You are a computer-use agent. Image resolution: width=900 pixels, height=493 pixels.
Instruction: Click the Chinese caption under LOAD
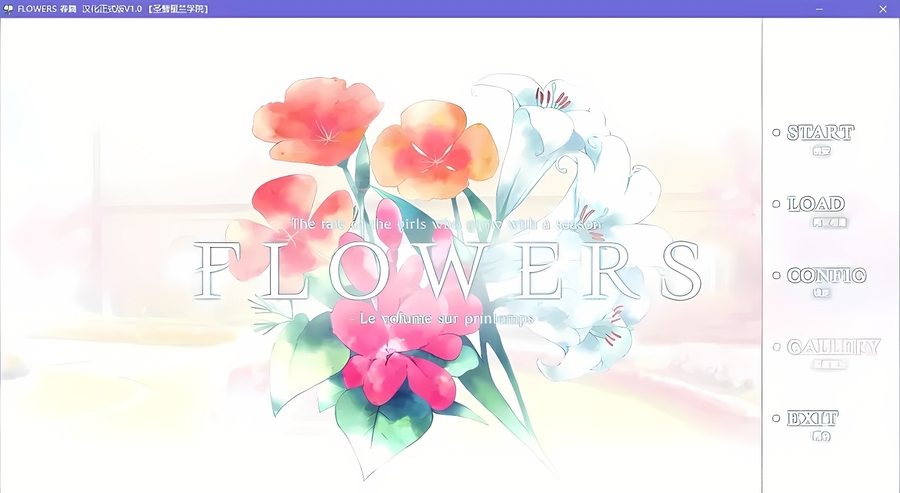[x=829, y=223]
